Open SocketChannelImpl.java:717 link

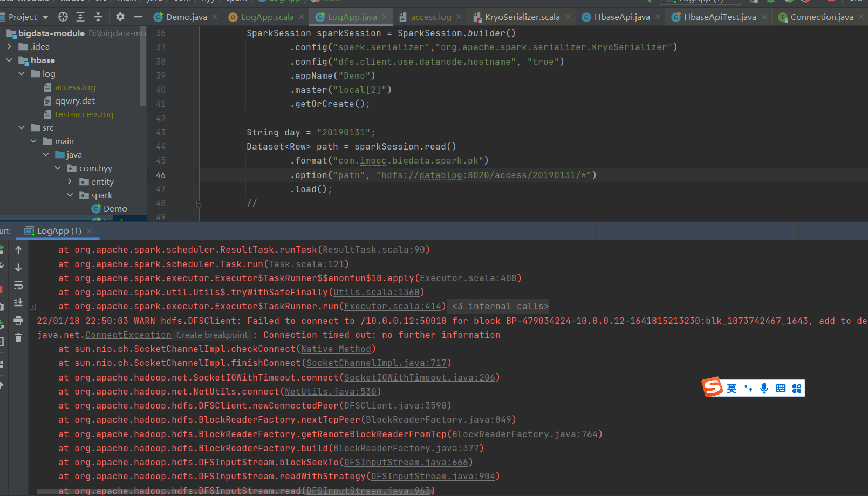(x=377, y=363)
